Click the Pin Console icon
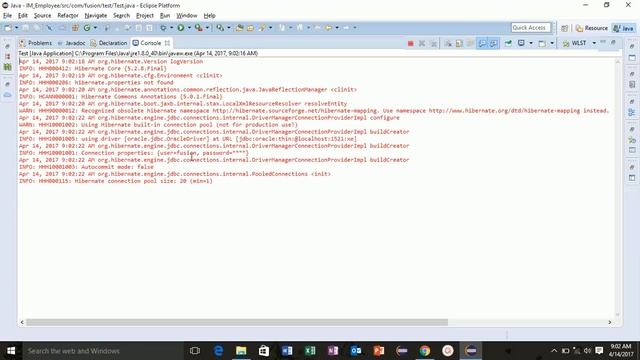The image size is (640, 360). pos(508,43)
